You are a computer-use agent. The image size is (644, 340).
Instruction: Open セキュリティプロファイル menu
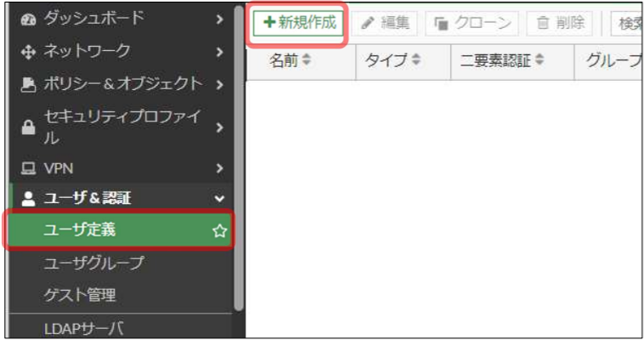(121, 127)
